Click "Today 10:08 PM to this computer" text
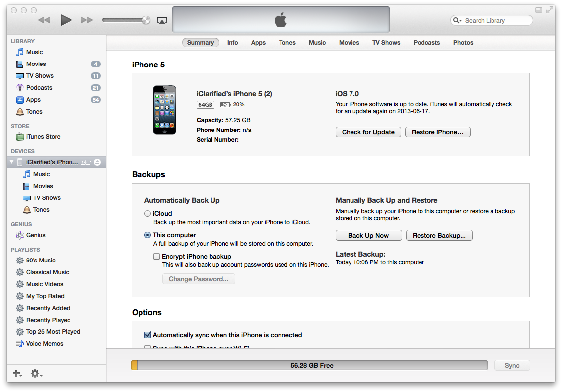 (380, 262)
